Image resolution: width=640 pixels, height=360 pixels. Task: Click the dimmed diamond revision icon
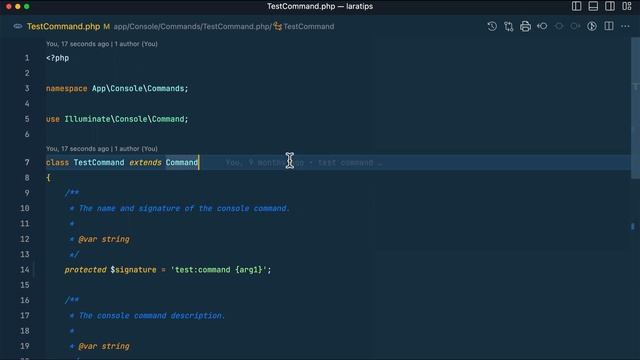559,26
